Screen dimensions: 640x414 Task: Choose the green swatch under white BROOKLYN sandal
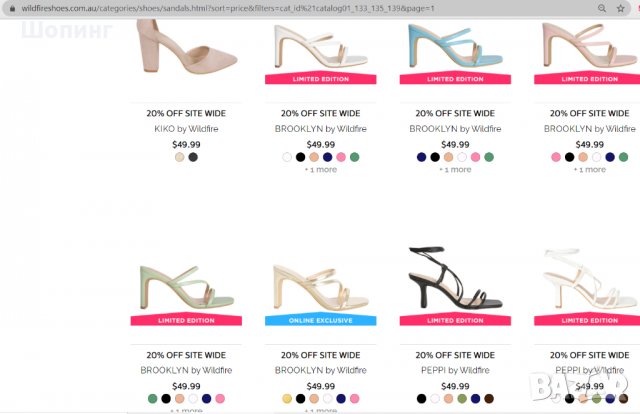[355, 157]
